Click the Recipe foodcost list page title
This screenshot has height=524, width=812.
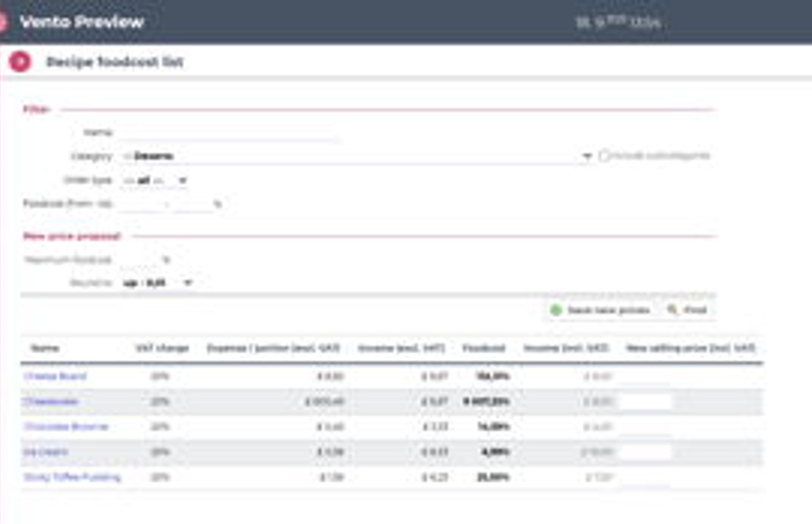click(115, 62)
